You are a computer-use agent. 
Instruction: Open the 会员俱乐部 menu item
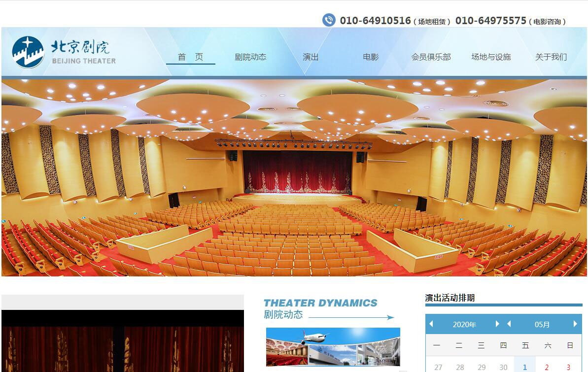tap(431, 57)
